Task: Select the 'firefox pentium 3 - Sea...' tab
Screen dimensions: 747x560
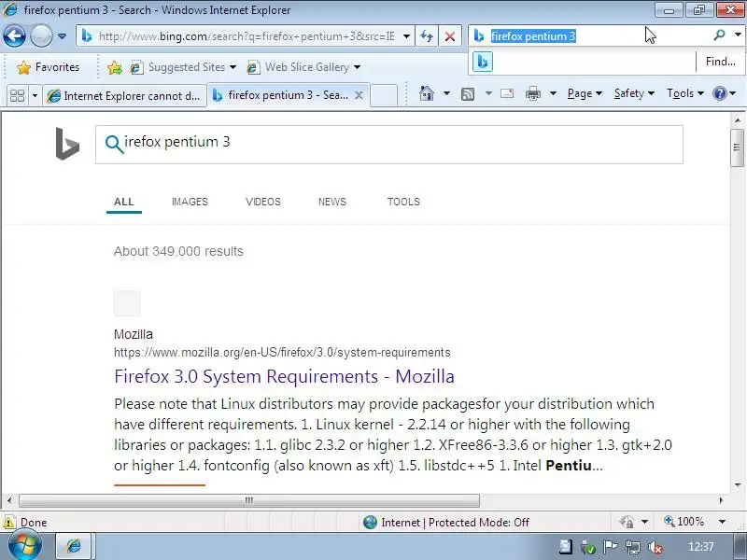Action: (281, 95)
